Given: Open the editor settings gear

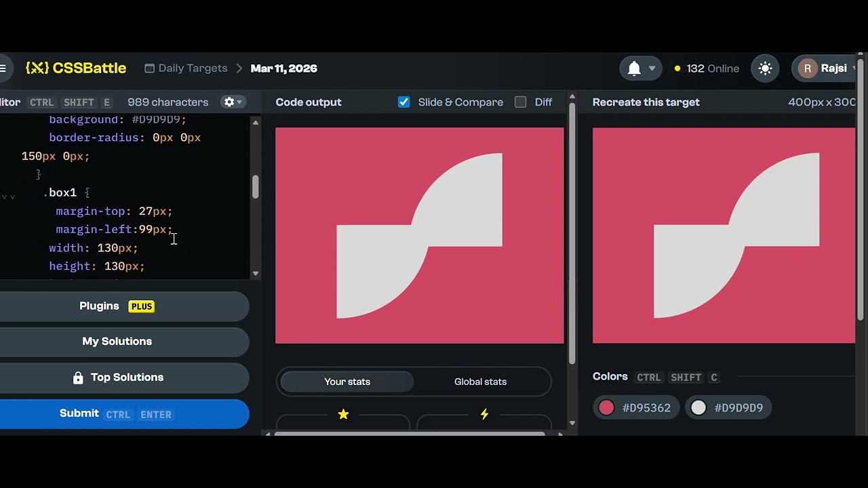Looking at the screenshot, I should pyautogui.click(x=229, y=102).
